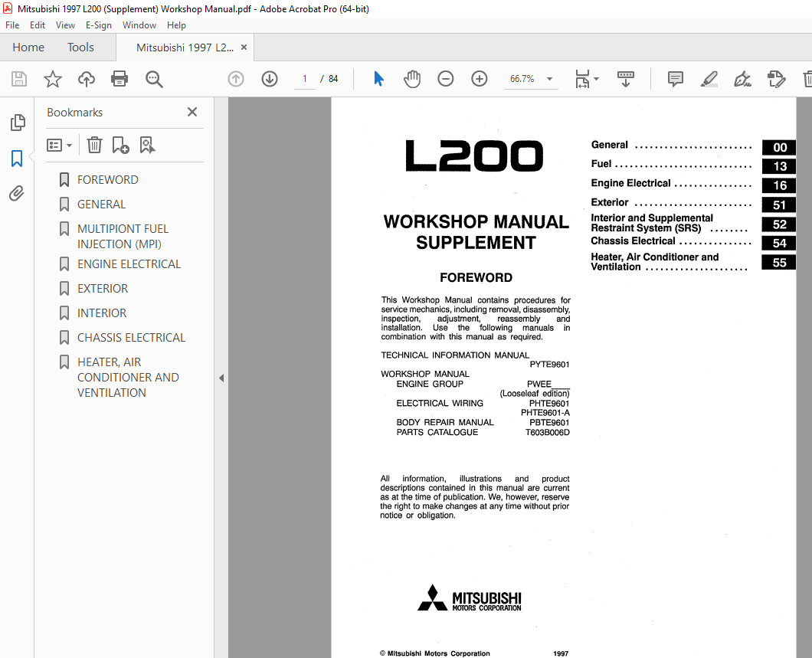Click the Interior and SRS tab 52
812x658 pixels.
(x=779, y=224)
